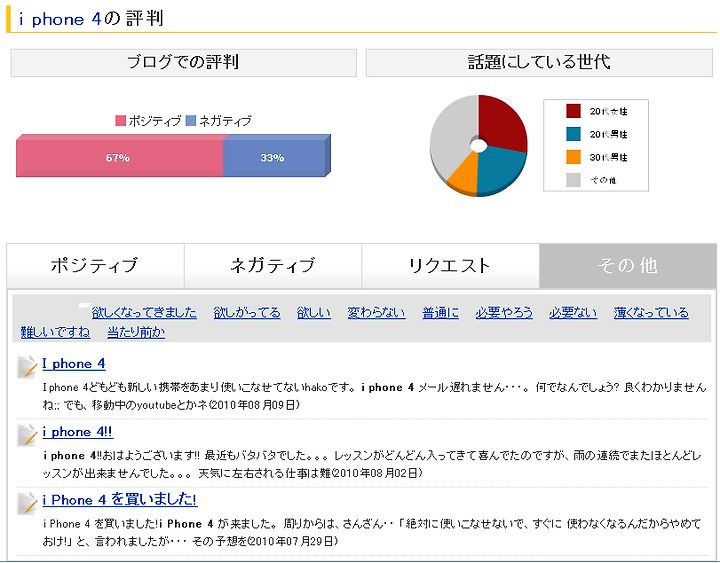Click the dark red pie chart slice
The width and height of the screenshot is (720, 563).
pyautogui.click(x=502, y=122)
